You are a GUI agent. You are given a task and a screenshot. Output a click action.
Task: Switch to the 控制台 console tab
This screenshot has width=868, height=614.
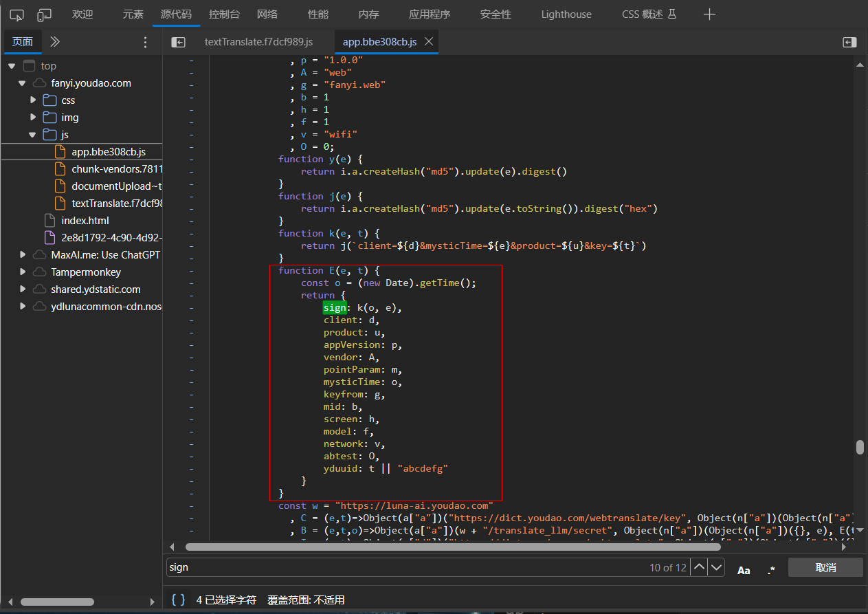click(x=224, y=14)
